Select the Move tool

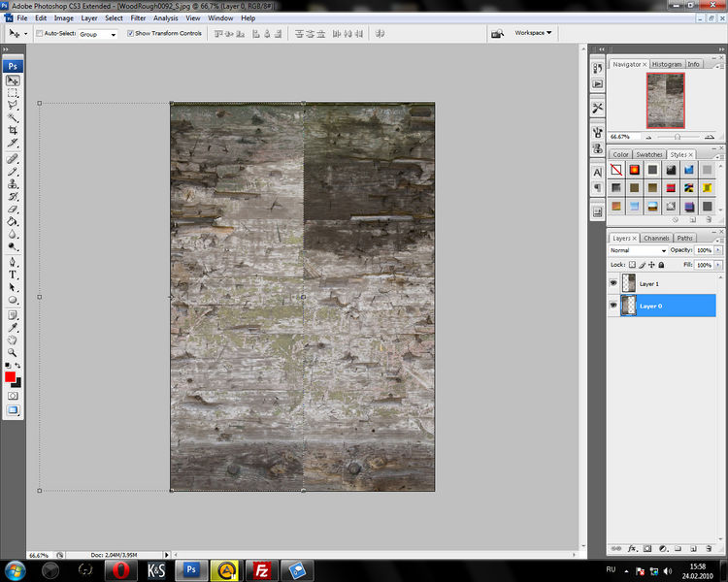(x=13, y=81)
